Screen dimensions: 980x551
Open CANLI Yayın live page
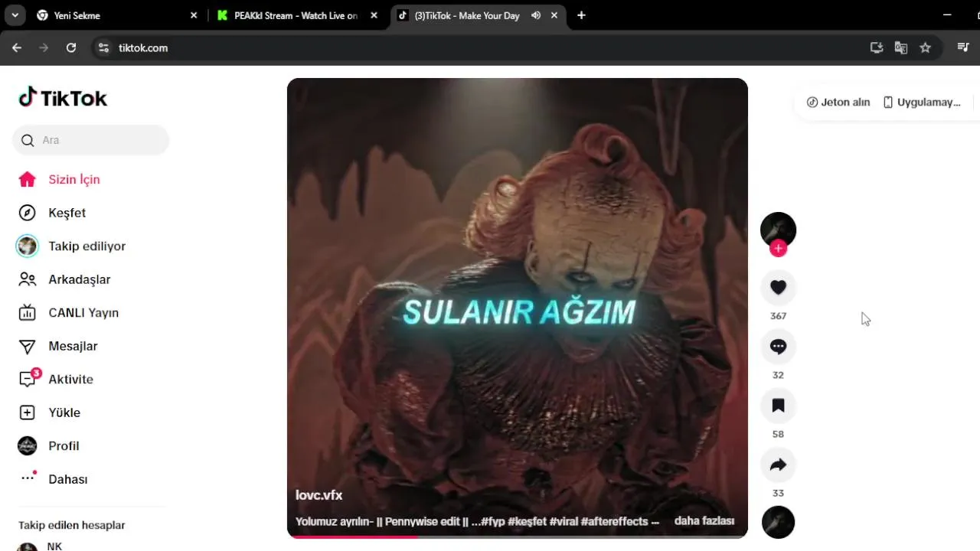point(68,312)
